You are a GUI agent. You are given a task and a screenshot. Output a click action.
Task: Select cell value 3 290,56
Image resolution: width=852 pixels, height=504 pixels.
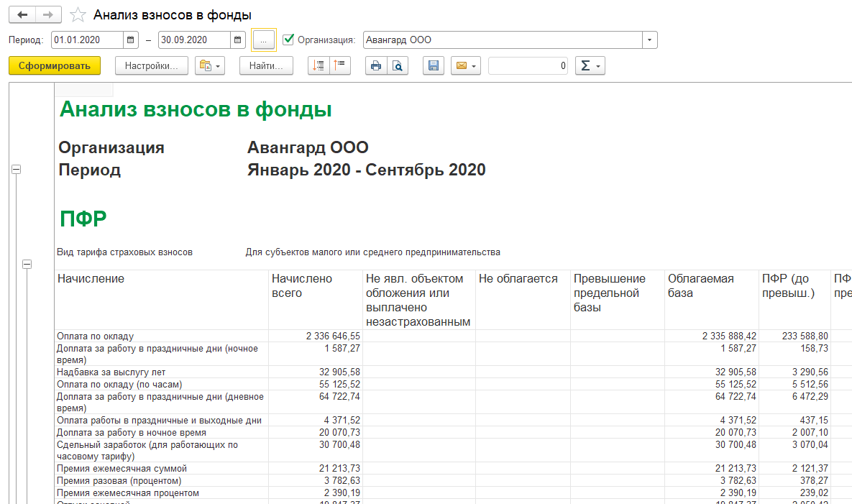tap(810, 372)
